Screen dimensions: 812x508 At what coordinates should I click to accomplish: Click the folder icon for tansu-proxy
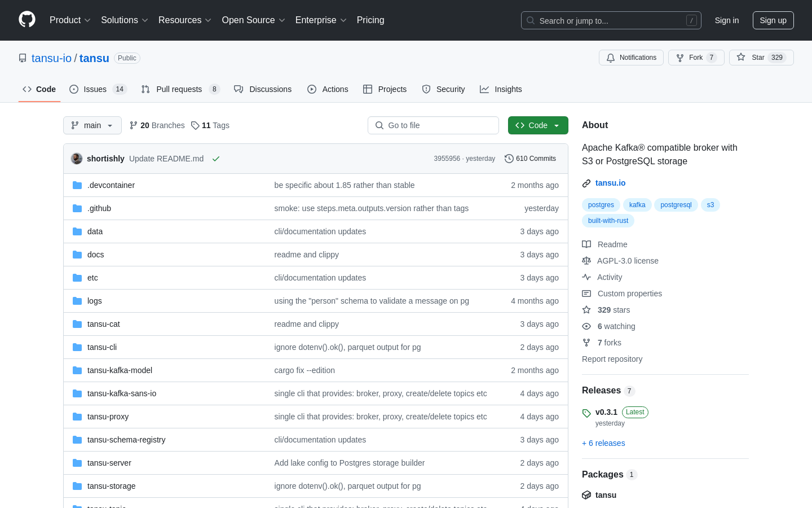[77, 417]
